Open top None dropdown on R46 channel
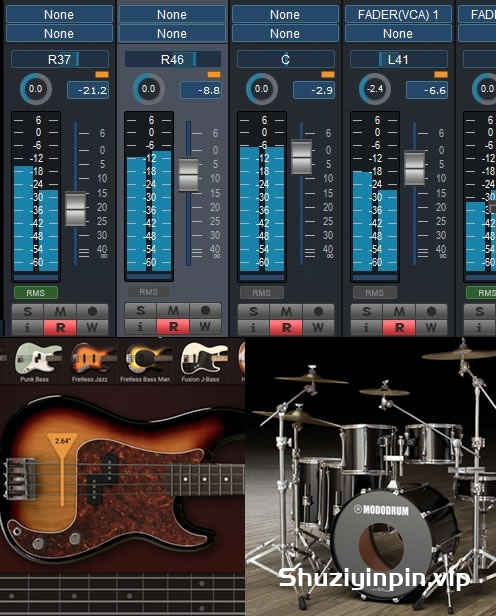The width and height of the screenshot is (496, 616). [x=172, y=15]
